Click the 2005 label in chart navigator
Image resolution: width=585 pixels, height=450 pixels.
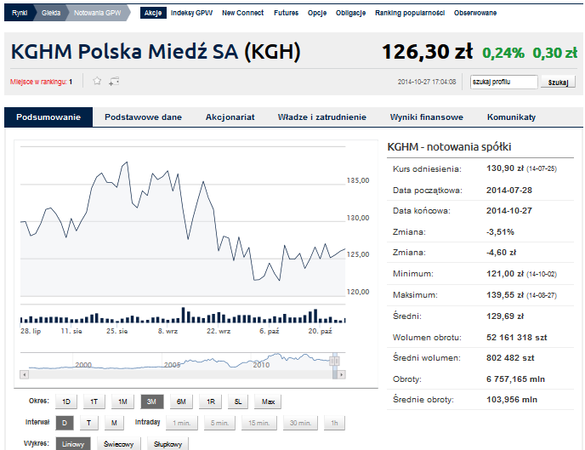(172, 365)
